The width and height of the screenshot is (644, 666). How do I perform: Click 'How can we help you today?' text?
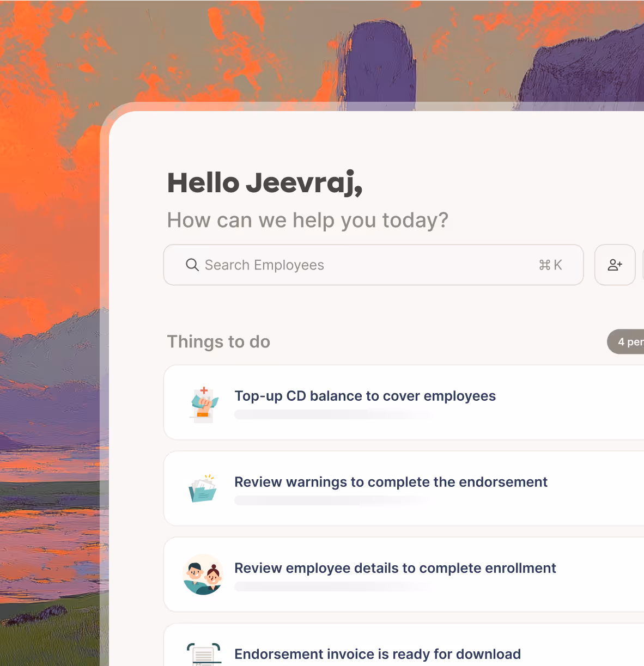[x=308, y=220]
